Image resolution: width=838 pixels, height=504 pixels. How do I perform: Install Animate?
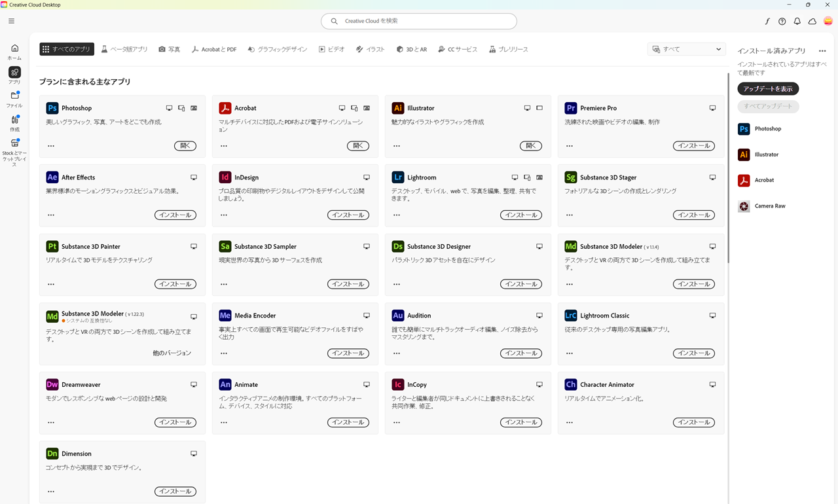348,422
